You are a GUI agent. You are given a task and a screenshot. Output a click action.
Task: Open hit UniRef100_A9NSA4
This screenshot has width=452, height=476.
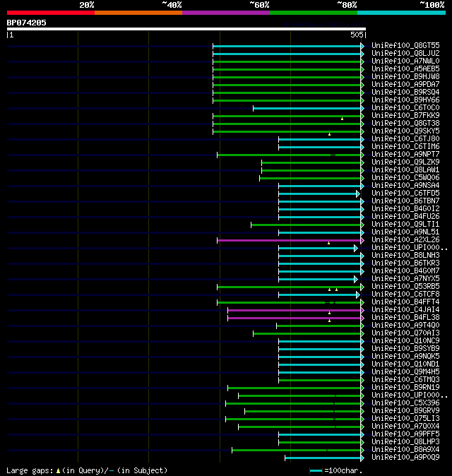point(405,186)
